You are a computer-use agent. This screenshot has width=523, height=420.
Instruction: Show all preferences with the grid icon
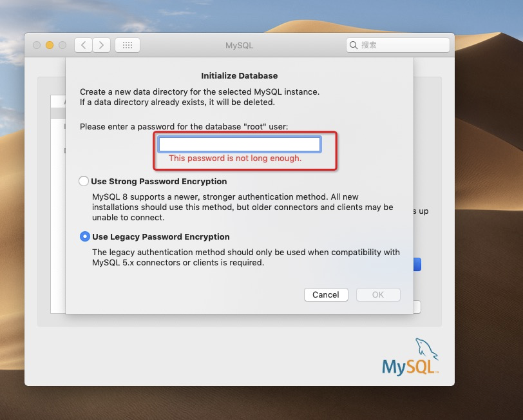[128, 45]
